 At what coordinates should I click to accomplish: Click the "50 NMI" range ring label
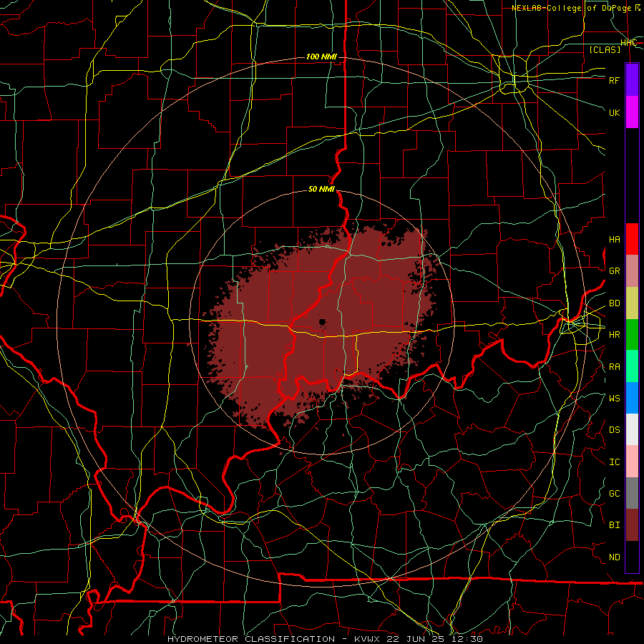(321, 189)
